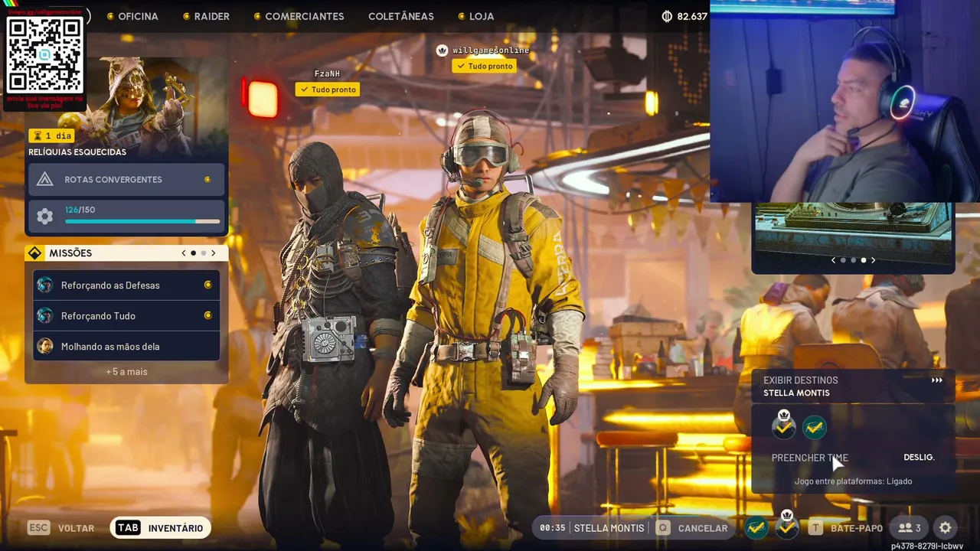Click the Reforçando as Defesas tracking dot
980x551 pixels.
pos(207,285)
